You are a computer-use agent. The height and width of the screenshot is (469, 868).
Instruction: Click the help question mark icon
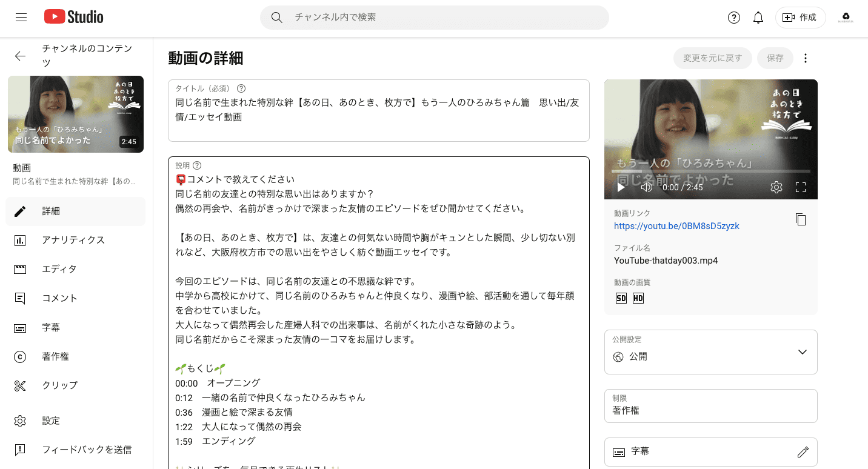point(733,18)
